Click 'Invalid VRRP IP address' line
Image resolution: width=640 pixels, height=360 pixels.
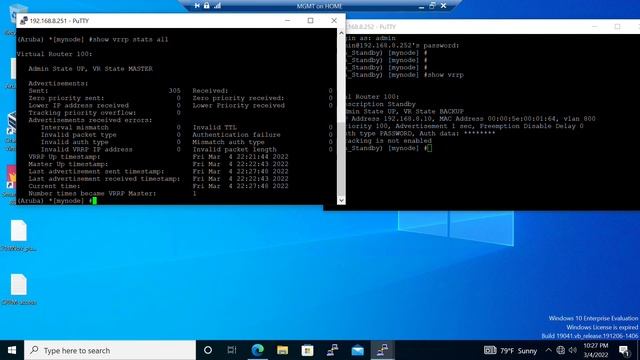click(86, 149)
